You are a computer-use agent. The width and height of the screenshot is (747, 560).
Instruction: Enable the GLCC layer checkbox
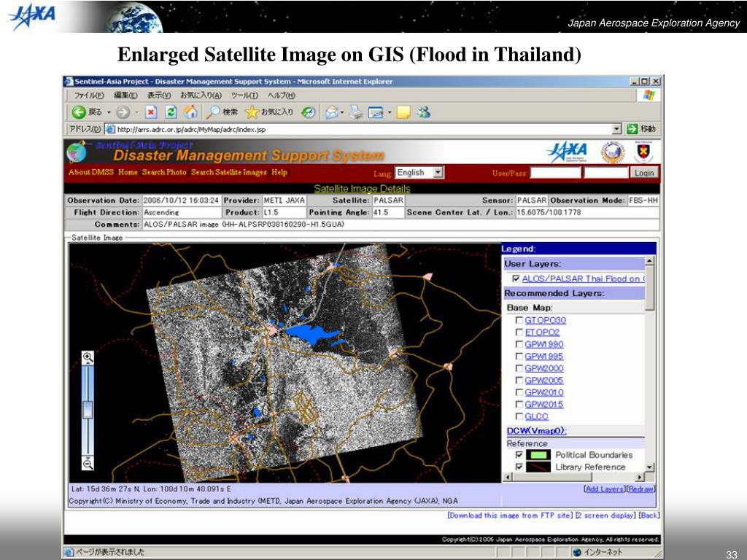click(519, 416)
